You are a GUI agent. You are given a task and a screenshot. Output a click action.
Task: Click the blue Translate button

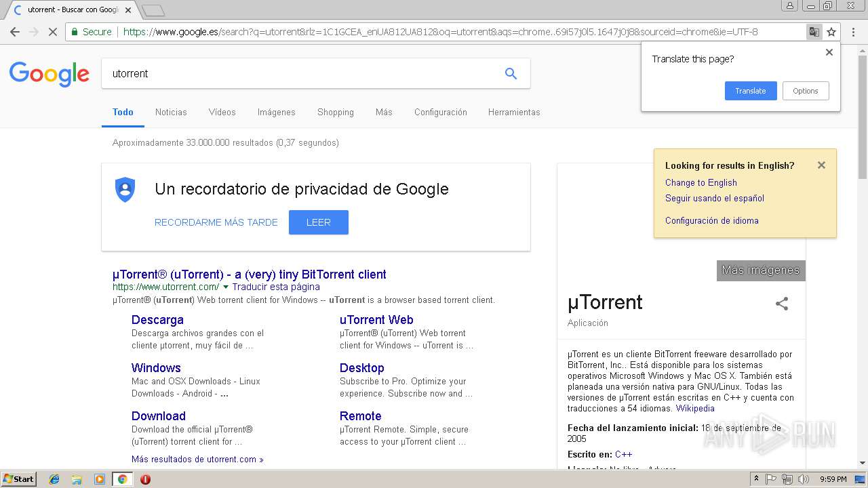coord(751,91)
